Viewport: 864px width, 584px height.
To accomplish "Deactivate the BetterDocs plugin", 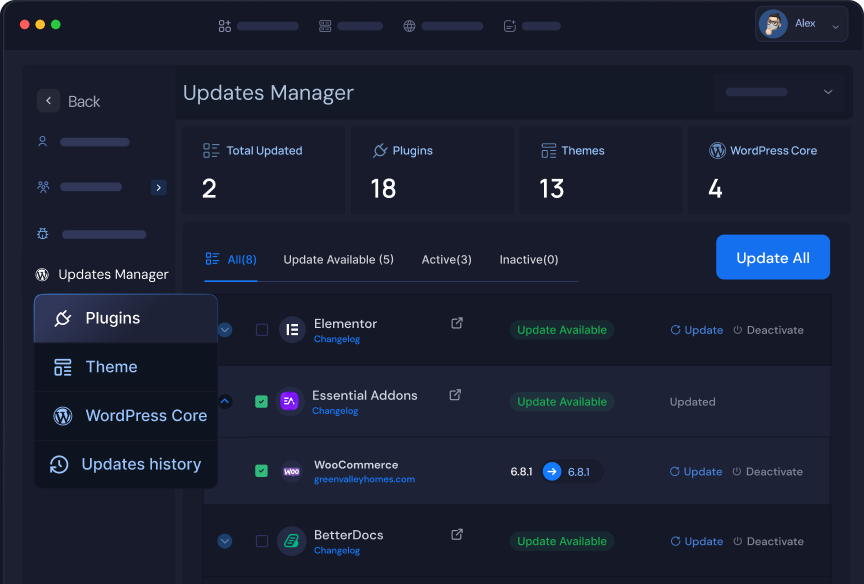I will click(x=768, y=541).
